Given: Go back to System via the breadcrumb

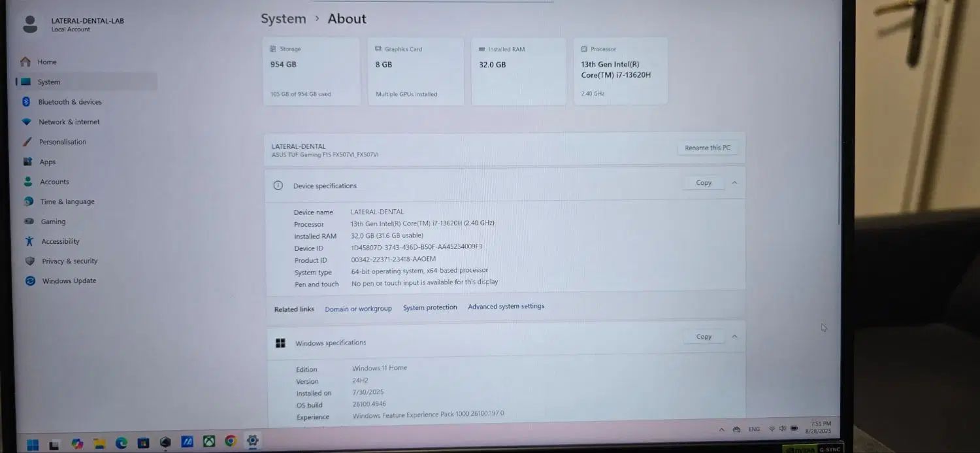Looking at the screenshot, I should (x=284, y=19).
